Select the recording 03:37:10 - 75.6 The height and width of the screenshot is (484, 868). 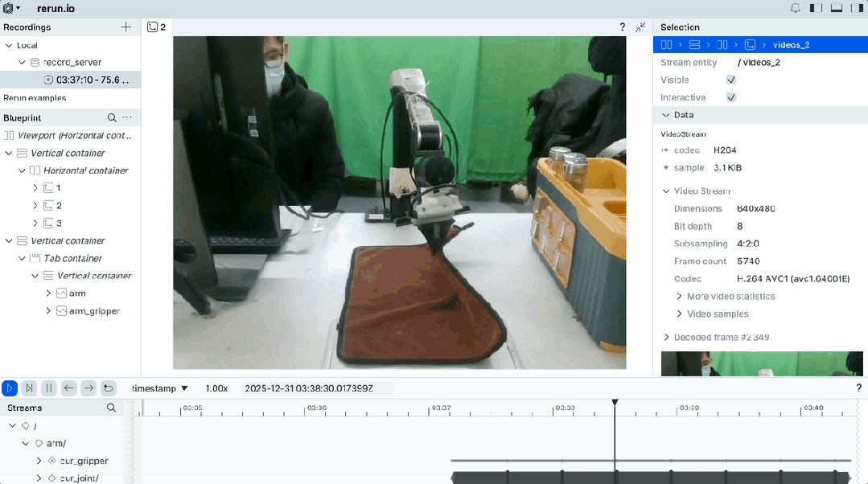click(x=79, y=80)
